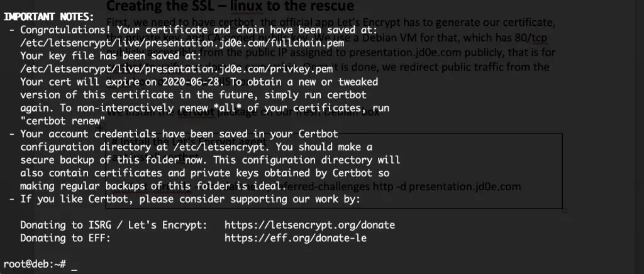Screen dimensions: 644x274
Task: Click the IMPORTANT NOTES heading
Action: pyautogui.click(x=49, y=17)
